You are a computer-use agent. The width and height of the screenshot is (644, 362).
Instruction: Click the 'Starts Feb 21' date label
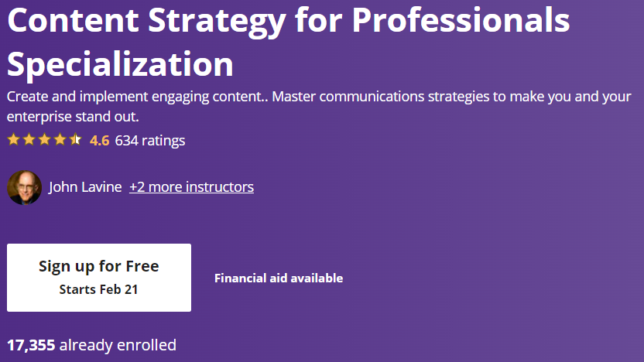pyautogui.click(x=99, y=290)
